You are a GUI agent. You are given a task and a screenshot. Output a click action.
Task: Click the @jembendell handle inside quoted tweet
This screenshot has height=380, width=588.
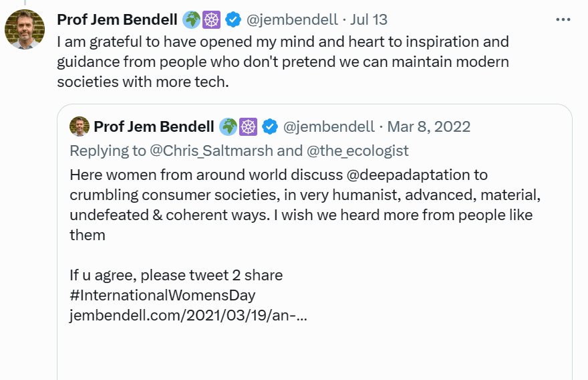click(x=328, y=126)
